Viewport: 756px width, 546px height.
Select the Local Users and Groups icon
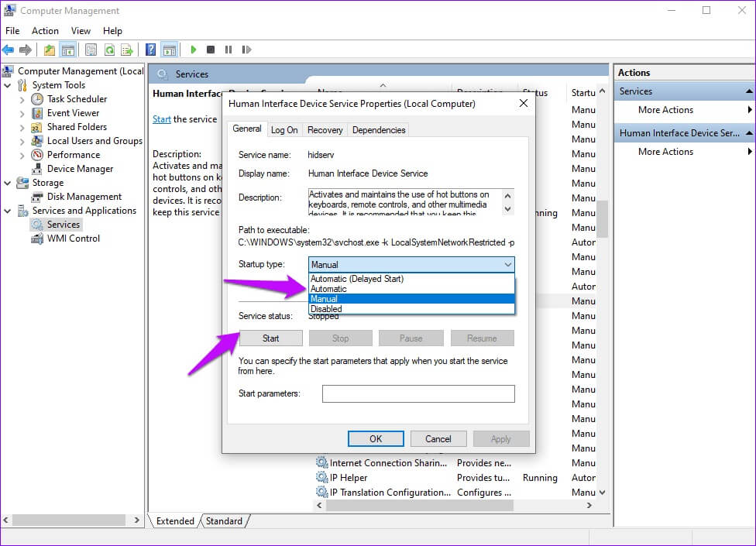tap(36, 141)
